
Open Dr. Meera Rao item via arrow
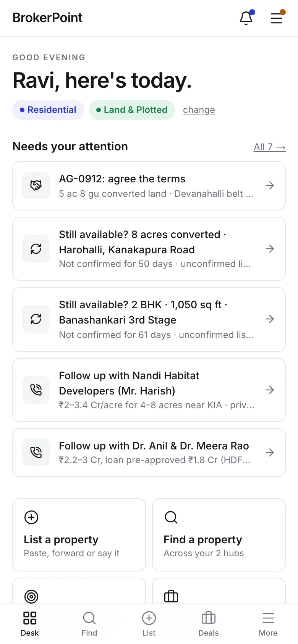click(270, 452)
